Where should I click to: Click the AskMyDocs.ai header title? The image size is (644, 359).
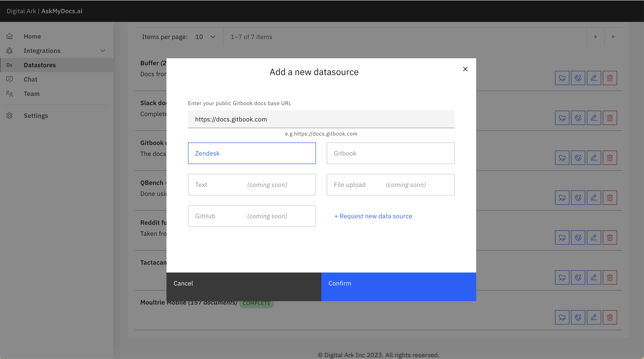point(62,11)
